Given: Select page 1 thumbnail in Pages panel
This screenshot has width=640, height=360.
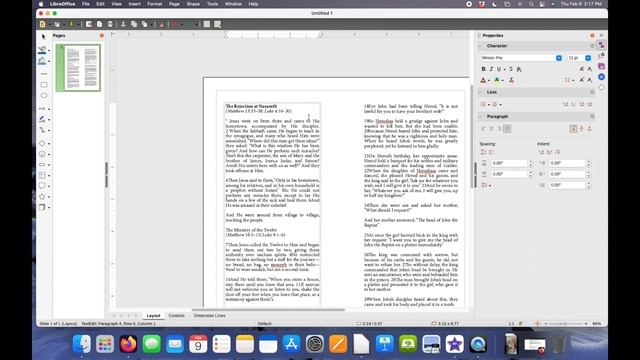Looking at the screenshot, I should click(78, 68).
